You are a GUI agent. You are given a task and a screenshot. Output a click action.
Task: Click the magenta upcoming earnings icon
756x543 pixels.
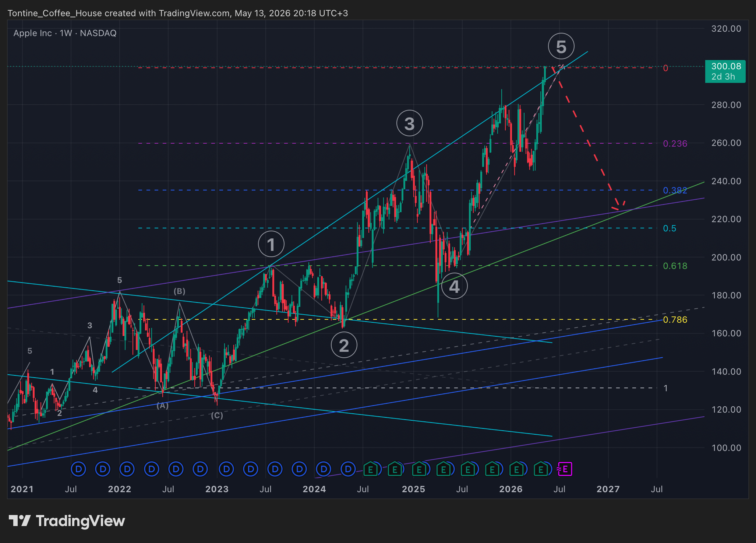pos(565,469)
